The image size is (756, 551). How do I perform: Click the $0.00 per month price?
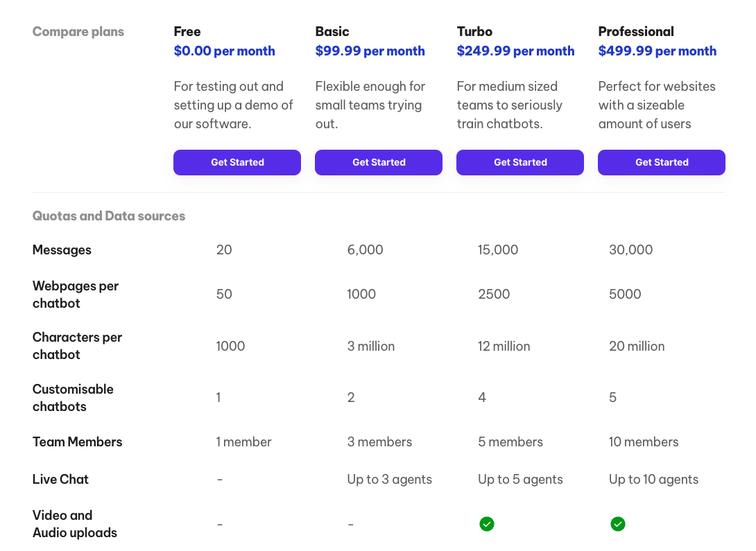point(224,51)
